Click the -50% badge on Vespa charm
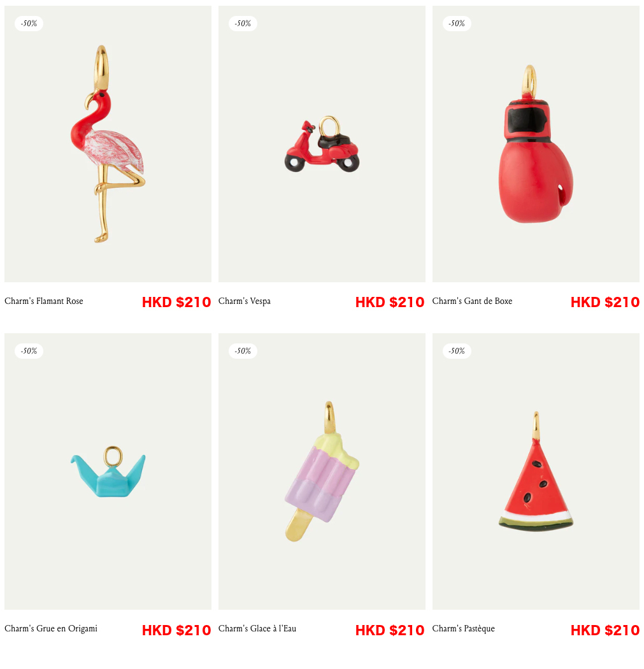 (x=243, y=24)
